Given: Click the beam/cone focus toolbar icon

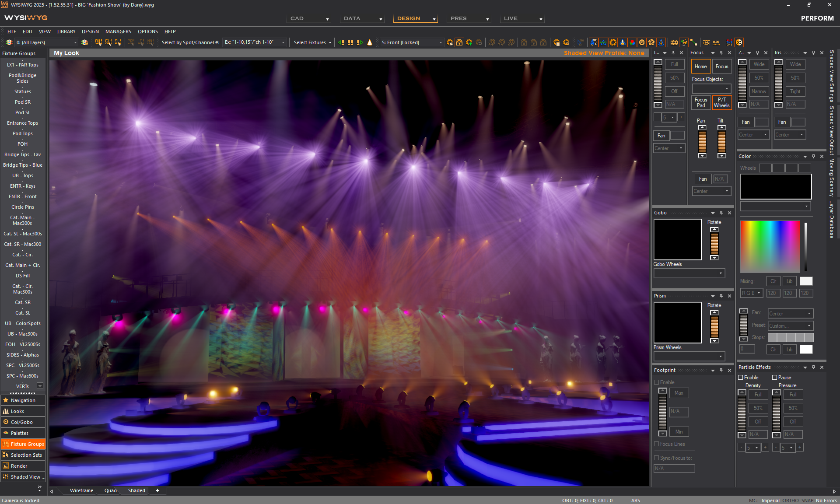Looking at the screenshot, I should (623, 42).
